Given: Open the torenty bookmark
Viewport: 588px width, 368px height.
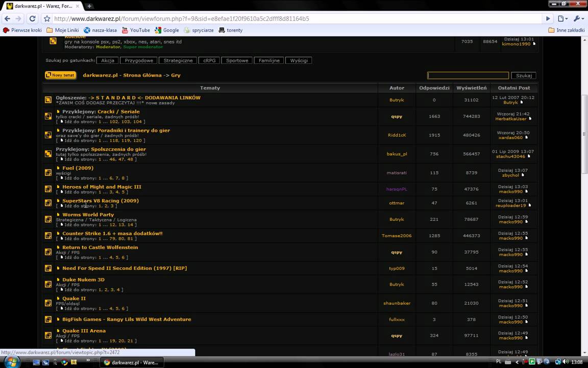Looking at the screenshot, I should [231, 30].
